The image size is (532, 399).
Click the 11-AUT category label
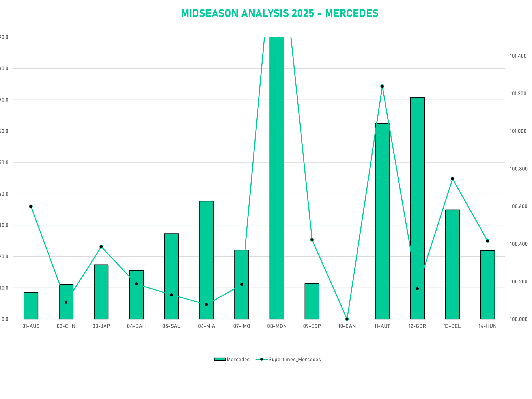coord(382,326)
